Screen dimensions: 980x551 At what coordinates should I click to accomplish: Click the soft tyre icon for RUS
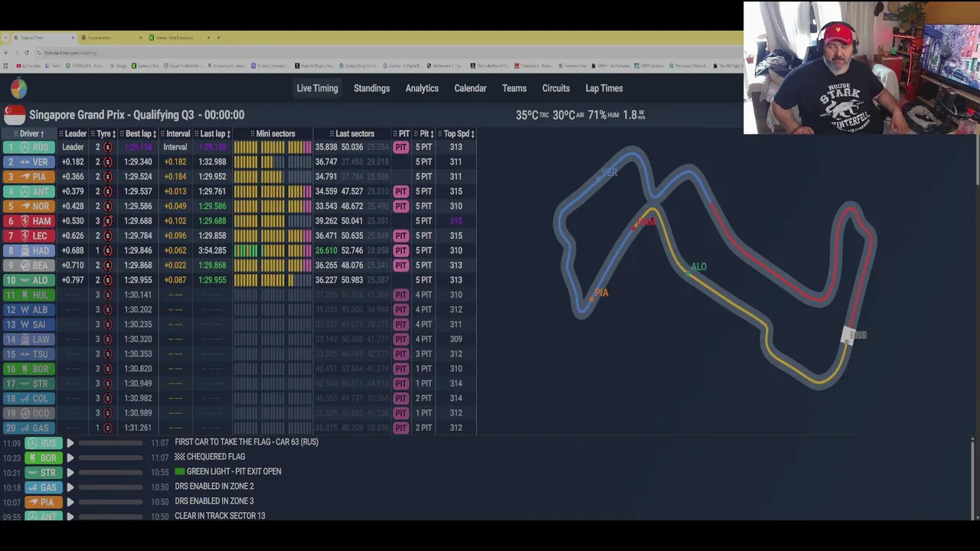pyautogui.click(x=108, y=147)
